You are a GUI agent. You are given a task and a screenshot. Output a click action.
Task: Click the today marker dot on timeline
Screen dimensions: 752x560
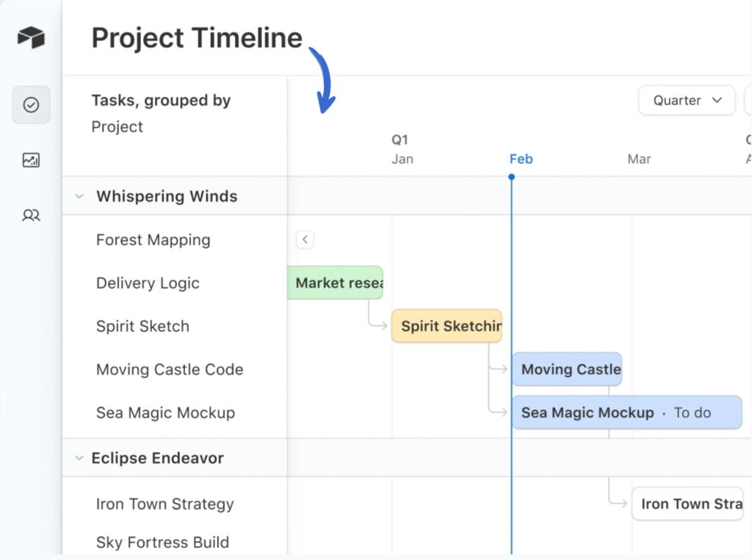pos(512,177)
